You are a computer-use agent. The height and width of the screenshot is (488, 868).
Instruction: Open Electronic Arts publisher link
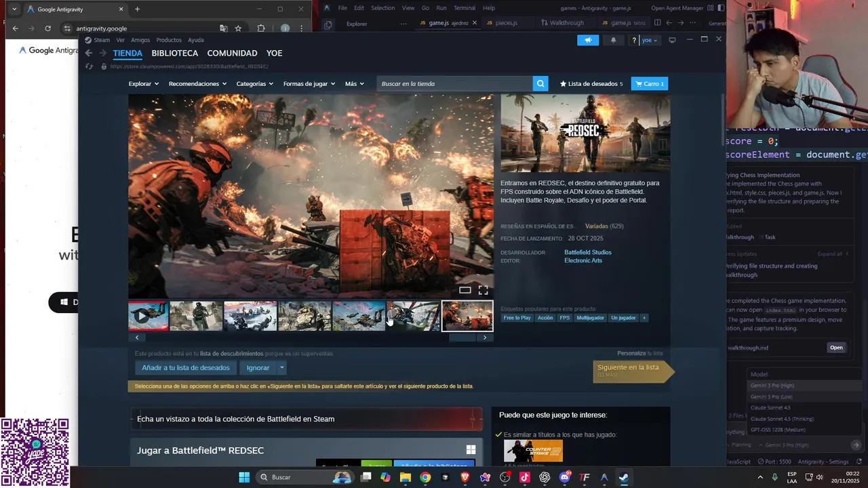click(x=583, y=260)
